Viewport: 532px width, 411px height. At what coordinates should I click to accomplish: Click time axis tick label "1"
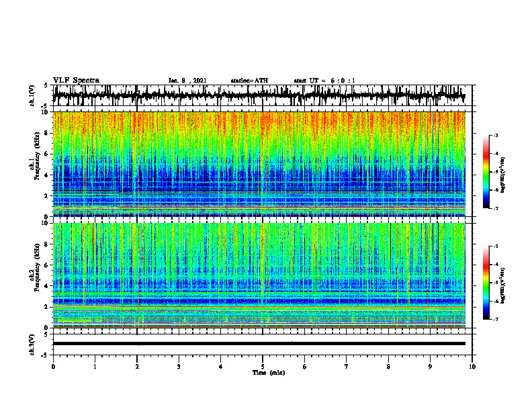pyautogui.click(x=95, y=367)
